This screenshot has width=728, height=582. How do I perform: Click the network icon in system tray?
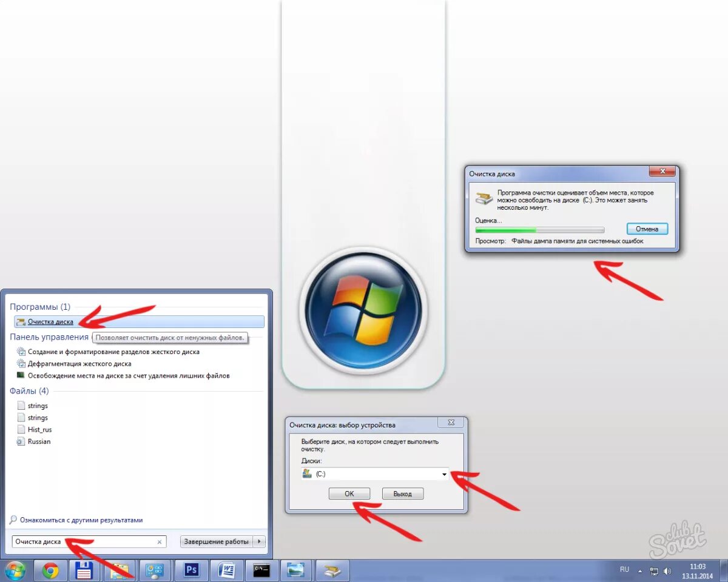pyautogui.click(x=654, y=571)
